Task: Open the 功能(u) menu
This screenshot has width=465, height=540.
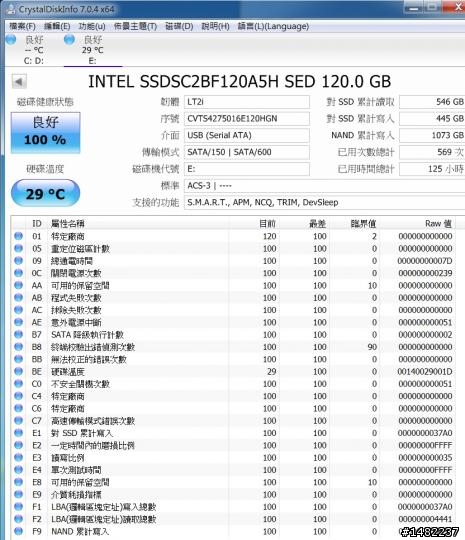Action: pyautogui.click(x=92, y=26)
